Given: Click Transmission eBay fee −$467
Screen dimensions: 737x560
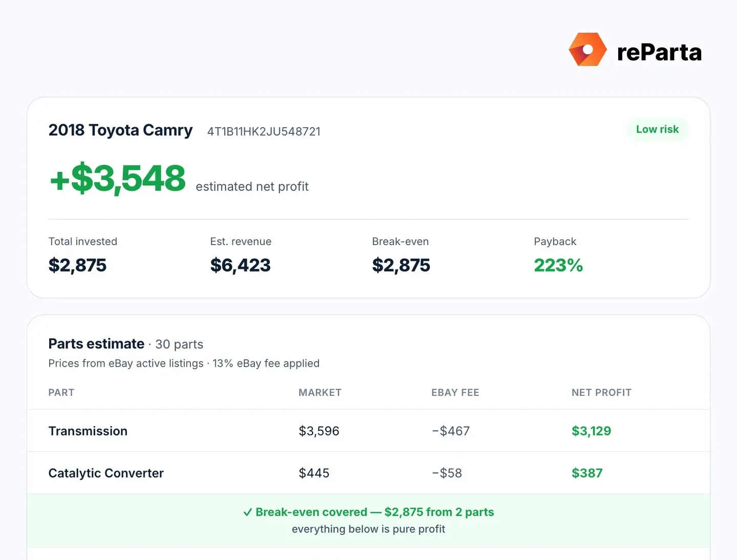Looking at the screenshot, I should click(450, 431).
